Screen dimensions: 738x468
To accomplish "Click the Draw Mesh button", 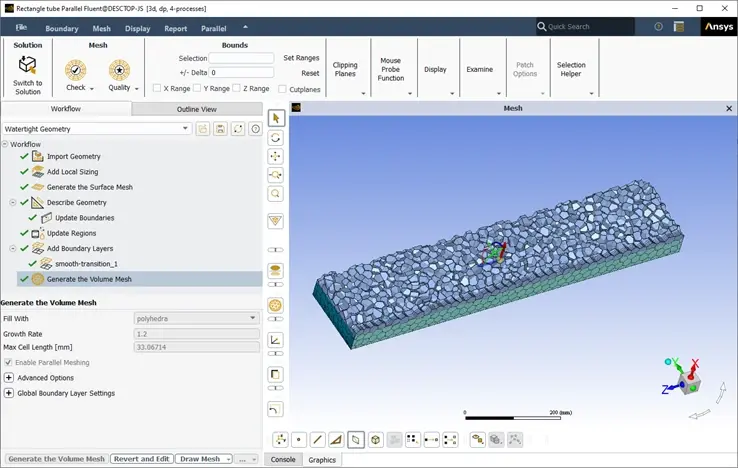I will pyautogui.click(x=201, y=459).
